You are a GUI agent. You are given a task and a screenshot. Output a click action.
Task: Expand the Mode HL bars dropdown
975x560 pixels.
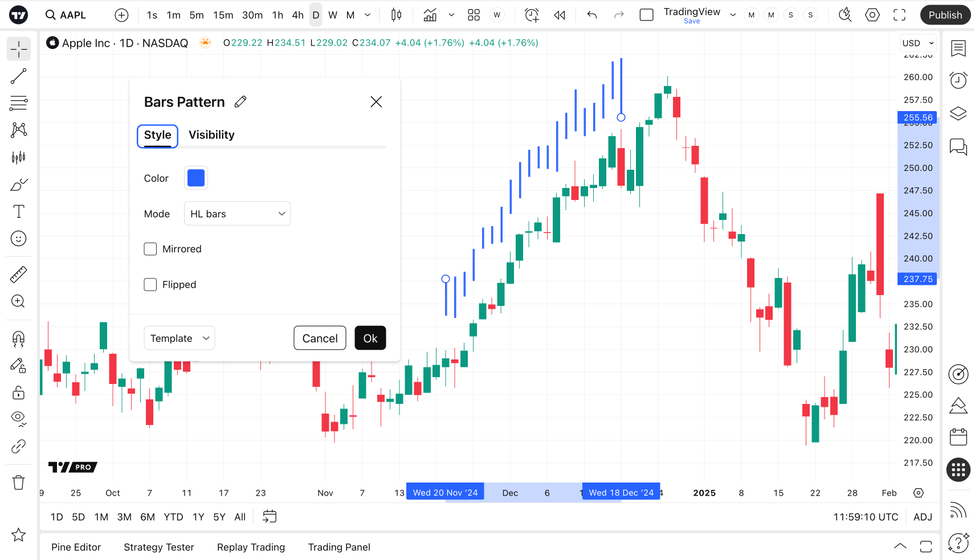[x=238, y=214]
